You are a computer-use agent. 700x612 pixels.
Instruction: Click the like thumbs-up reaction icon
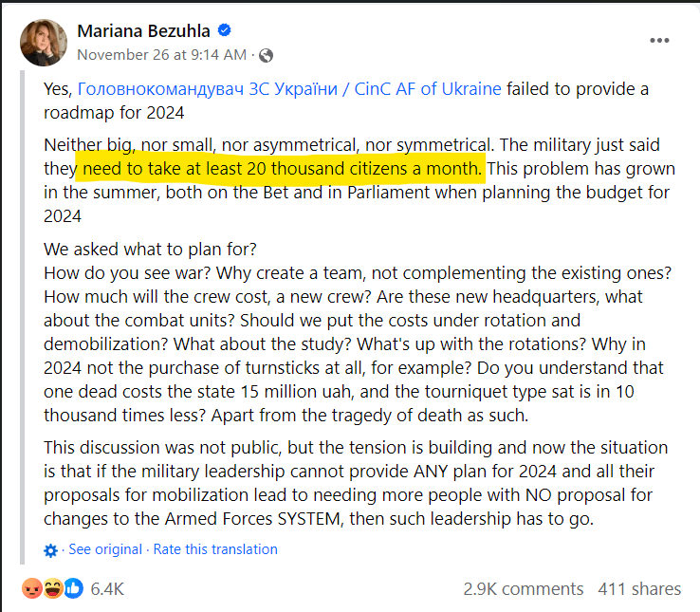click(x=72, y=588)
